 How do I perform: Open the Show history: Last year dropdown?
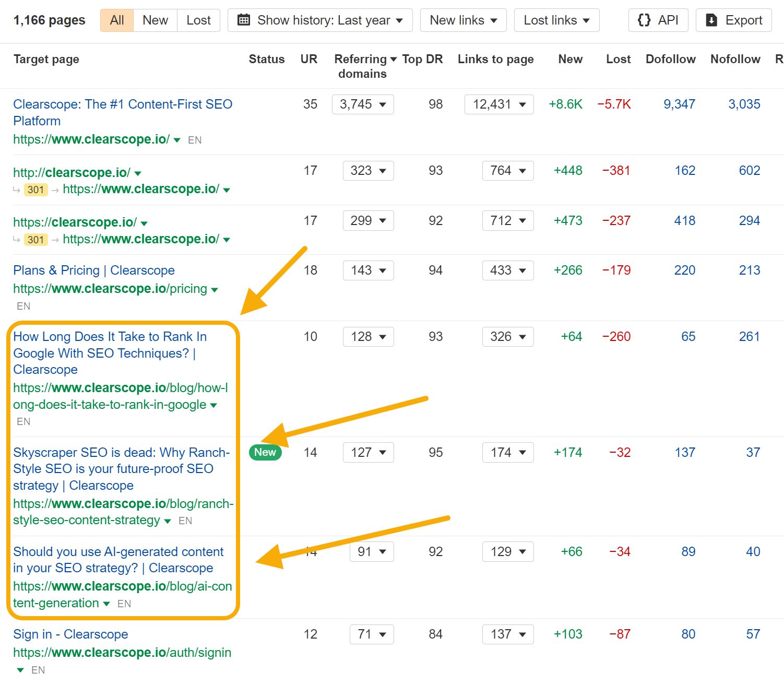(x=319, y=20)
